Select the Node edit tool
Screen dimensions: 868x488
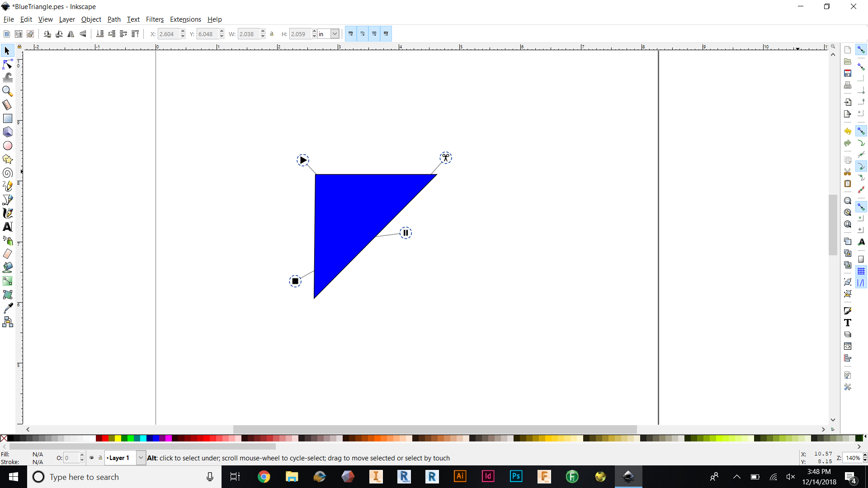(x=8, y=64)
